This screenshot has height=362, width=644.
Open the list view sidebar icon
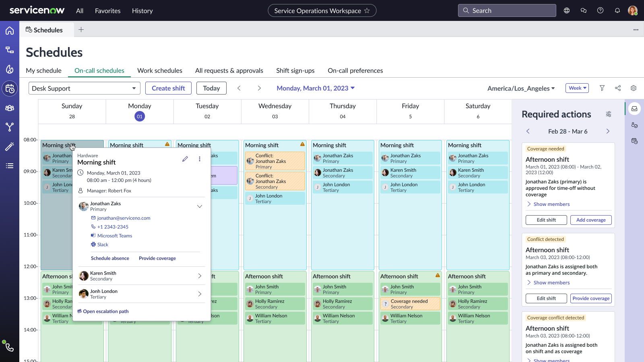[10, 166]
